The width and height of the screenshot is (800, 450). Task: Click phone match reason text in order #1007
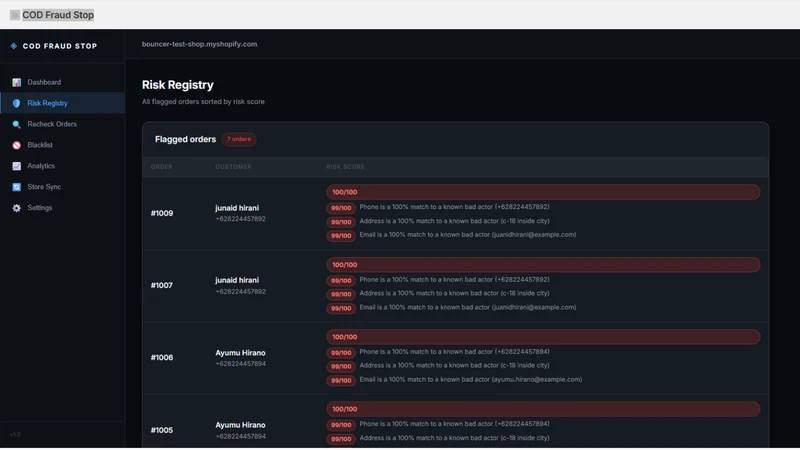pyautogui.click(x=454, y=280)
